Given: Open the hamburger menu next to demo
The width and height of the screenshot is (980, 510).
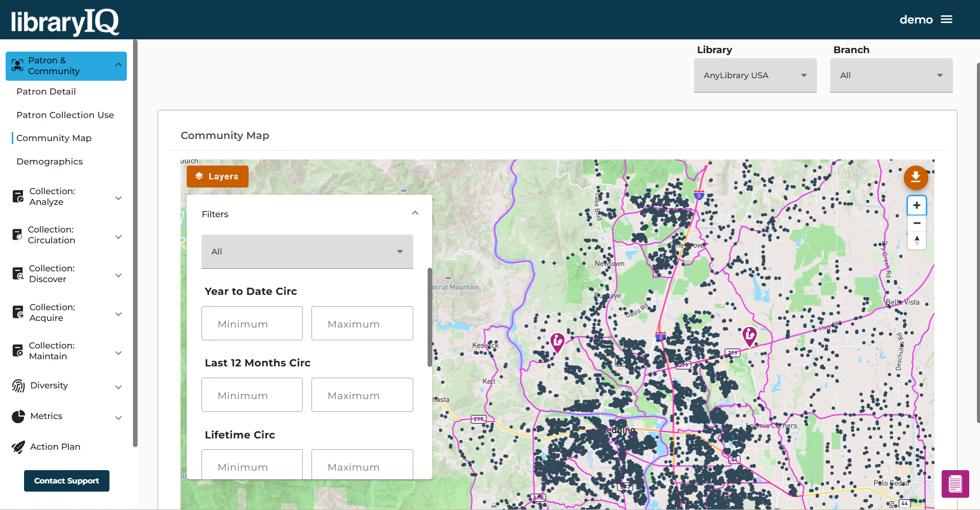Looking at the screenshot, I should [x=947, y=19].
